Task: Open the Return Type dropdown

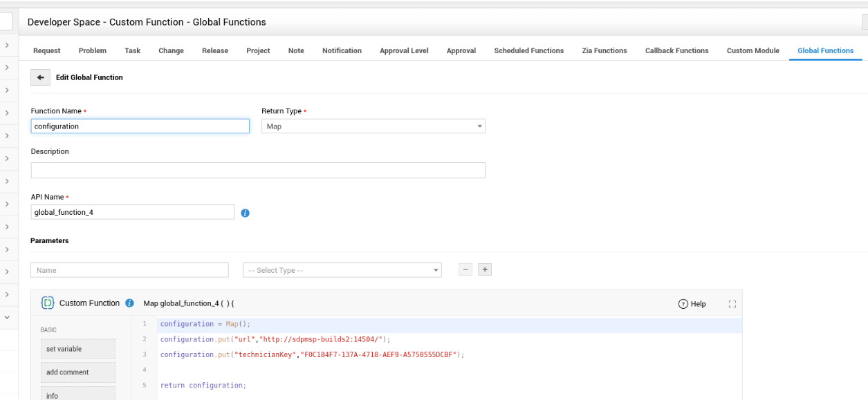Action: [x=373, y=126]
